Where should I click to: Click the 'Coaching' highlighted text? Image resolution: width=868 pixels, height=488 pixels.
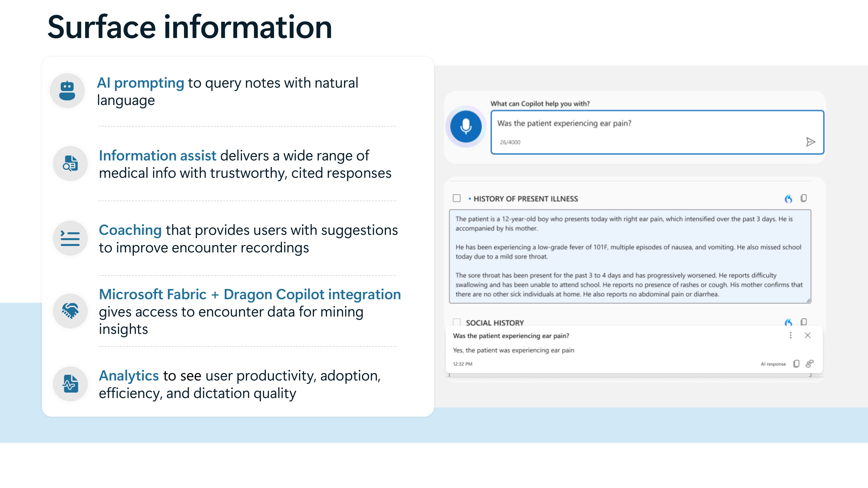point(130,230)
